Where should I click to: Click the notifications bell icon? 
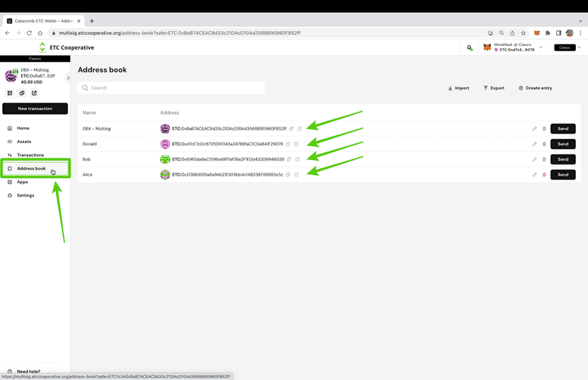tap(470, 47)
